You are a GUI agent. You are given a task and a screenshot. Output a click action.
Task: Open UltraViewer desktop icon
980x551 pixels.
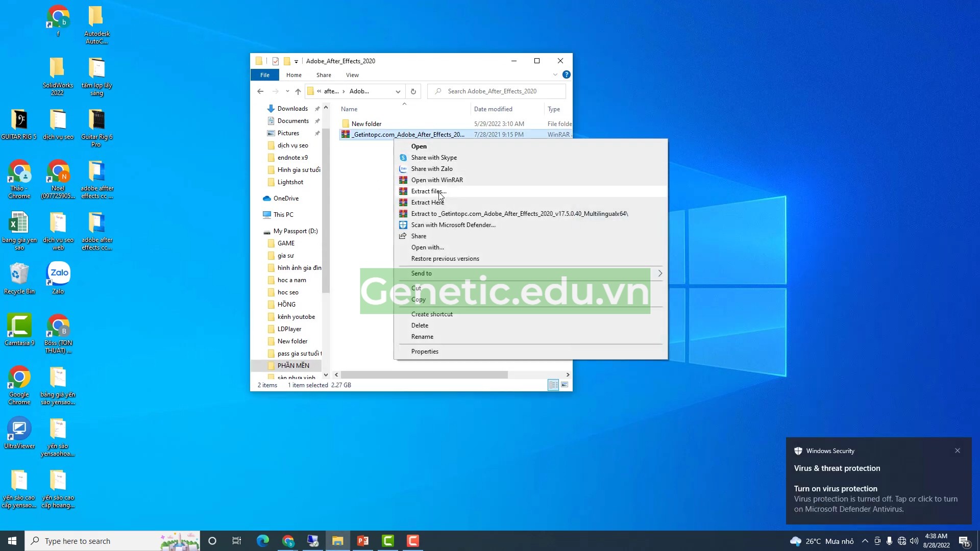pos(19,433)
